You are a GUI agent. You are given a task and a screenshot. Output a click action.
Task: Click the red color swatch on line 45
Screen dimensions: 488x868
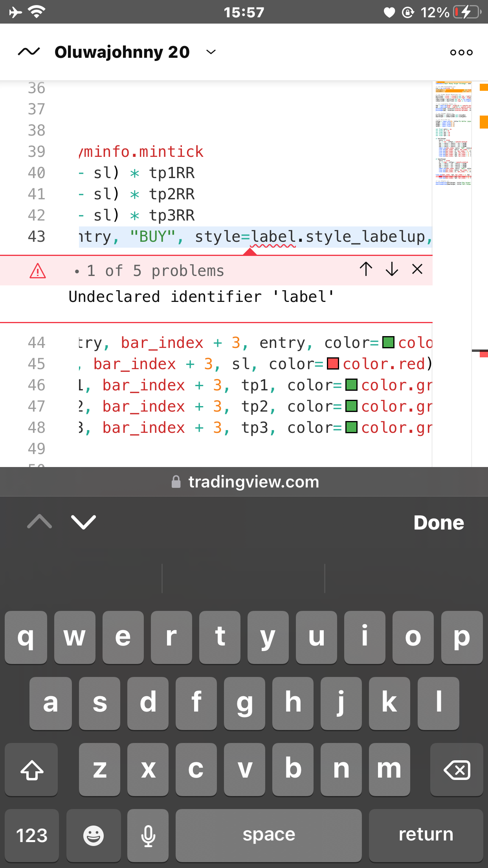click(333, 364)
